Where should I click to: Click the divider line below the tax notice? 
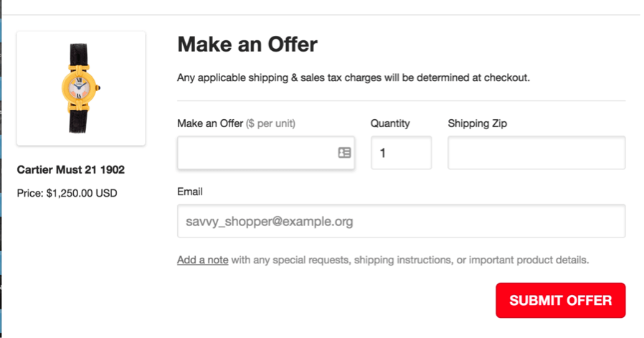pyautogui.click(x=402, y=100)
